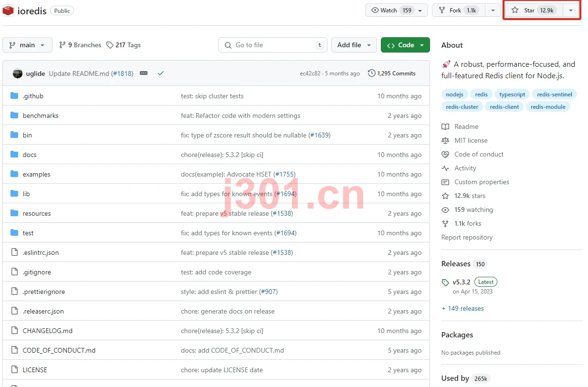Select the redis-client topic tag

pos(504,107)
